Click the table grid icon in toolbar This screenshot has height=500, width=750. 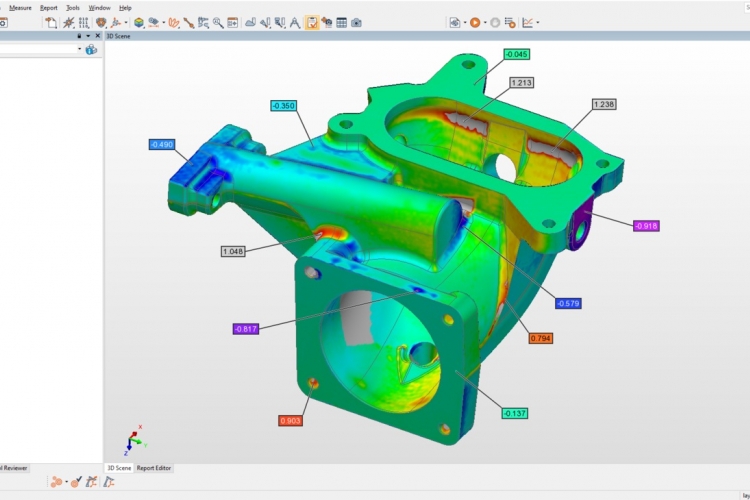tap(341, 22)
